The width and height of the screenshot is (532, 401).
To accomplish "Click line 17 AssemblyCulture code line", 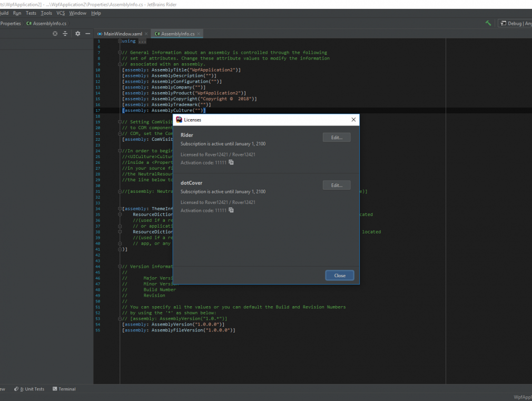I will (x=164, y=110).
